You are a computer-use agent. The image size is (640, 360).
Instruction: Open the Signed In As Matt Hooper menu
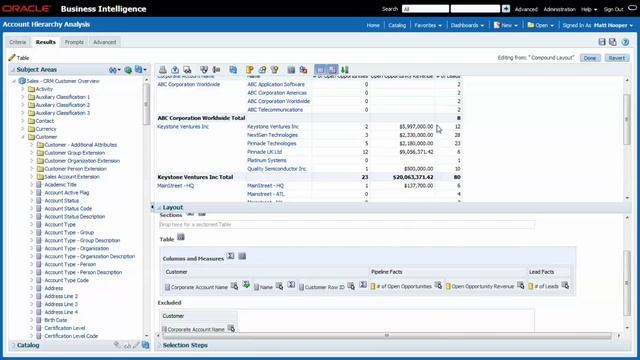pyautogui.click(x=598, y=25)
